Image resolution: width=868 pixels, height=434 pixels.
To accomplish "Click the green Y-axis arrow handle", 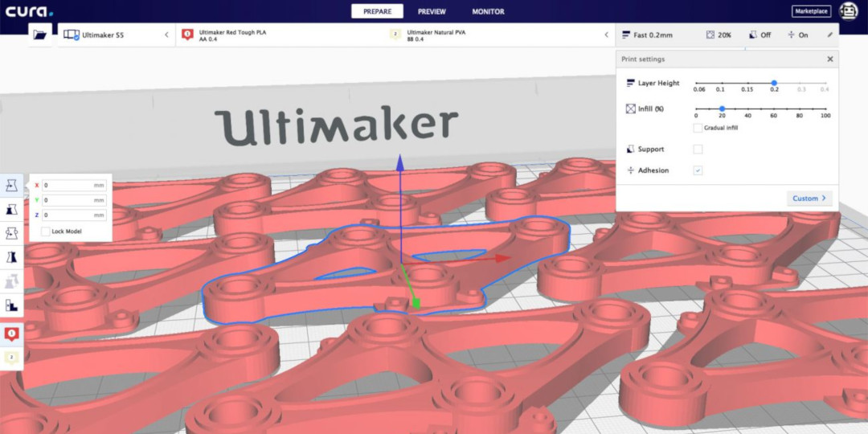I will click(416, 303).
